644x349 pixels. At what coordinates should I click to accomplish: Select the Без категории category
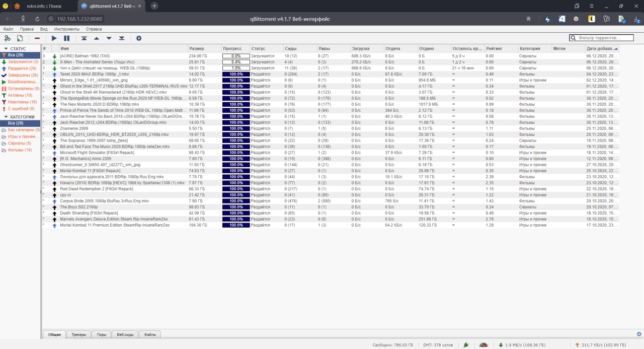click(x=20, y=129)
